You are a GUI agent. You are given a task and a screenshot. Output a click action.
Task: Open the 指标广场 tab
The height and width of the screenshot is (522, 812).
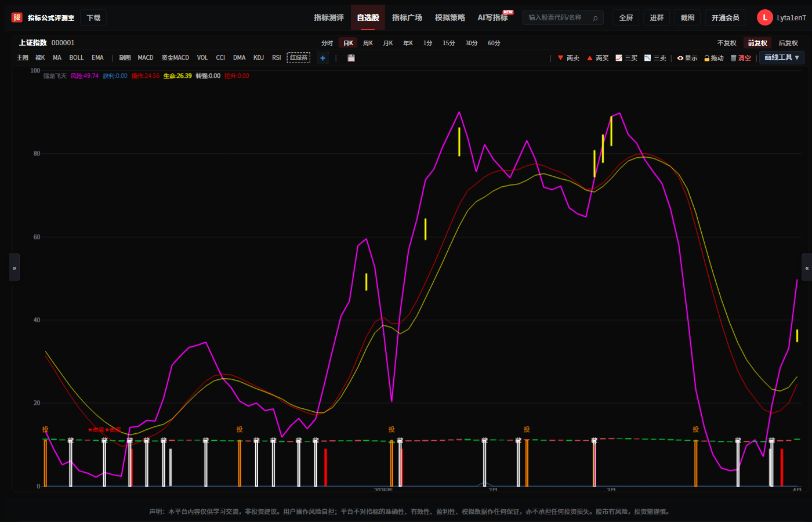coord(407,18)
